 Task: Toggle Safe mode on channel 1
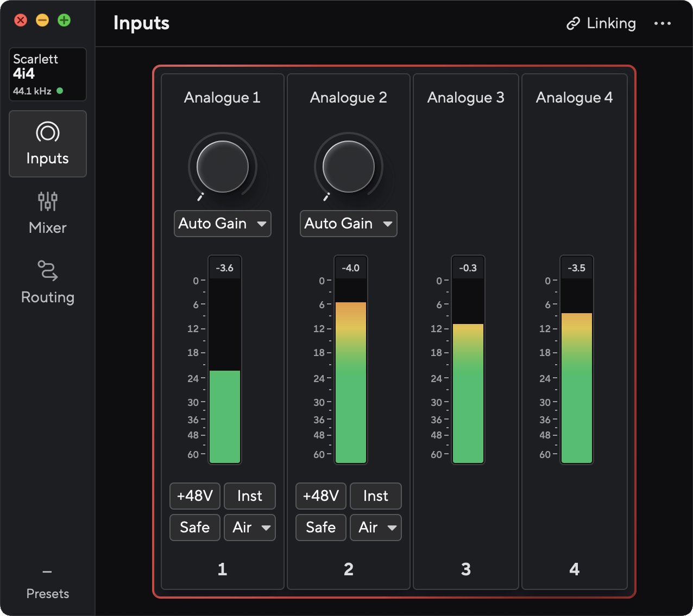[195, 528]
